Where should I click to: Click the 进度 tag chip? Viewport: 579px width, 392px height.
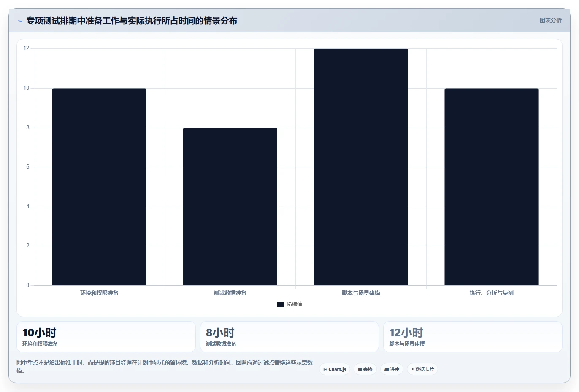coord(392,369)
